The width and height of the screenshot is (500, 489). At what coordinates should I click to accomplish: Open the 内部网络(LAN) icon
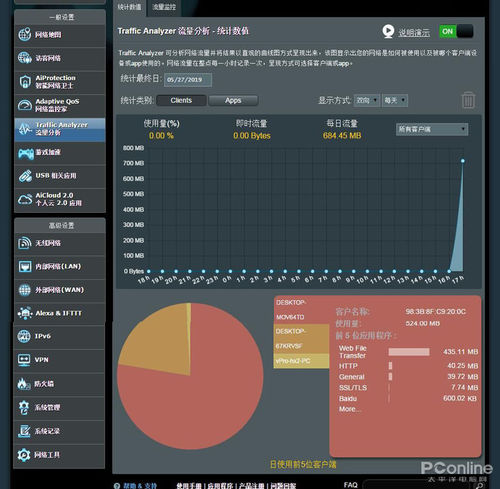click(25, 266)
